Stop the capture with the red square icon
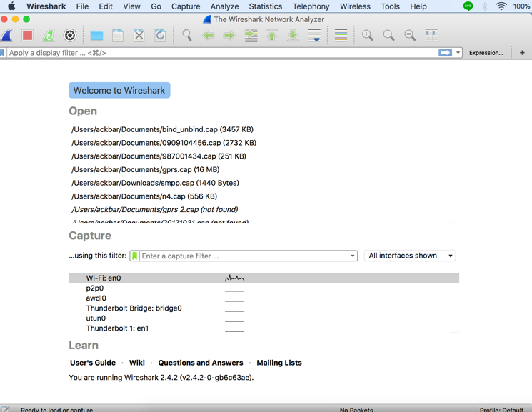532x412 pixels. coord(27,35)
